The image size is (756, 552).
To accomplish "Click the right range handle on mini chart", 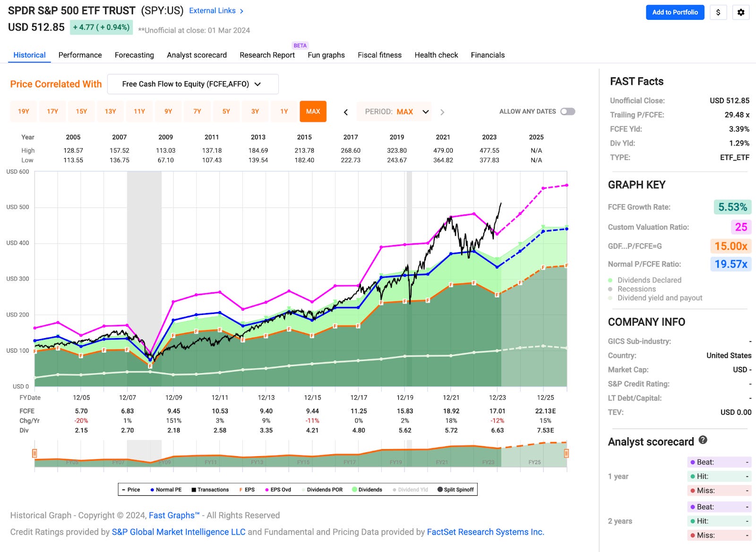I will [x=566, y=453].
